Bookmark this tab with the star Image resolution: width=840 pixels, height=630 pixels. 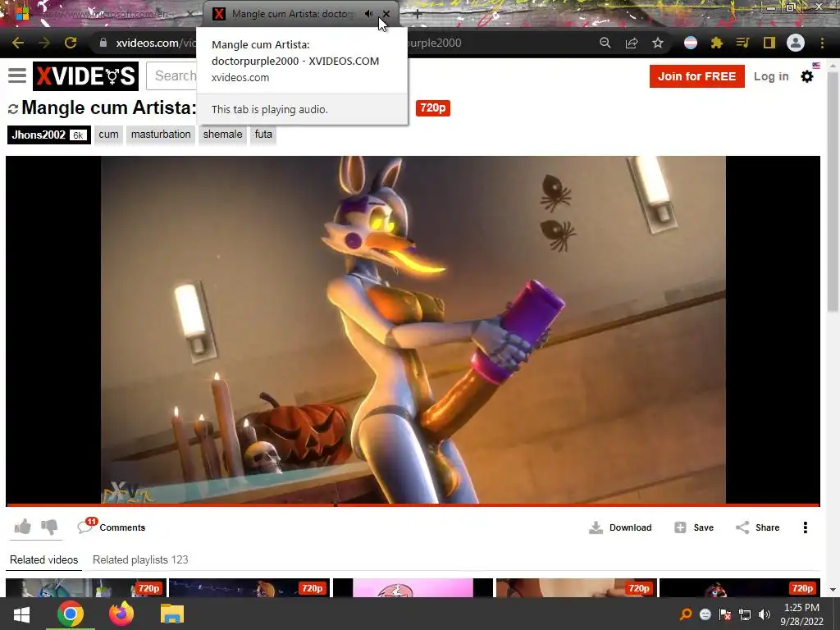tap(658, 43)
